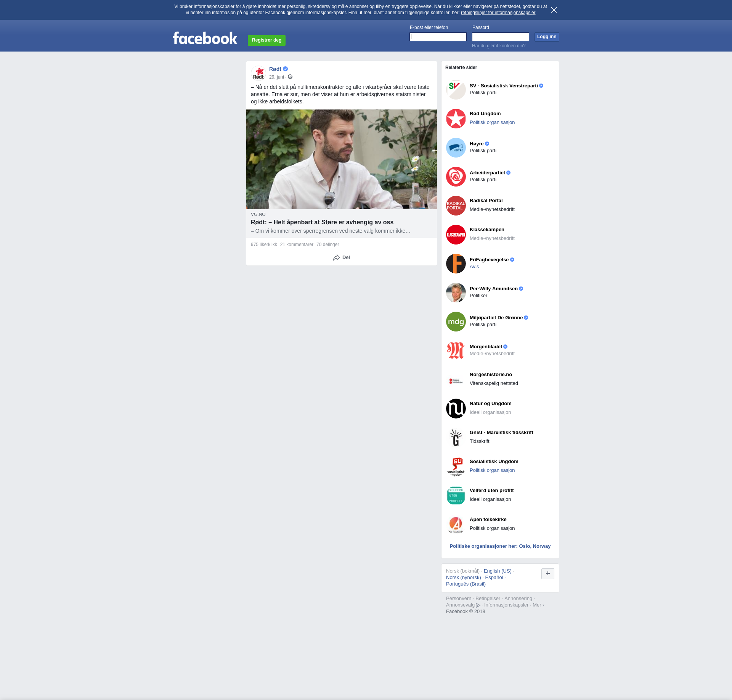
Task: Open SV Sosialistisk Venstreparti logo icon
Action: coord(456,90)
